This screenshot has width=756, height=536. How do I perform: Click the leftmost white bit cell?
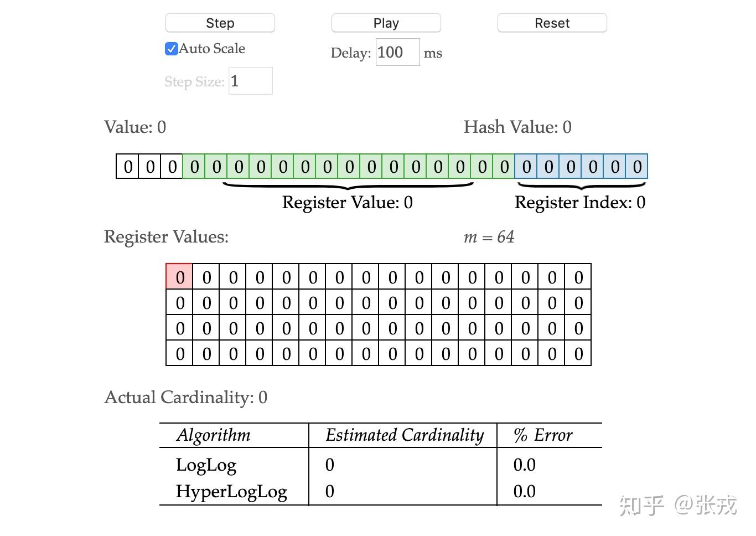(127, 166)
